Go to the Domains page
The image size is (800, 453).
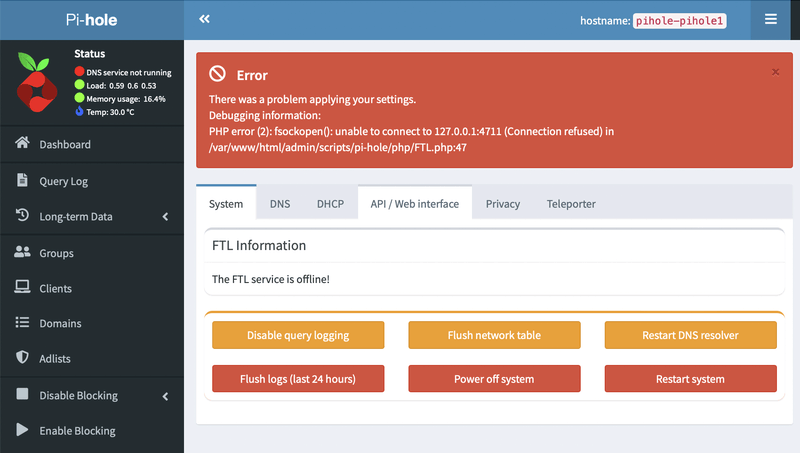92,323
